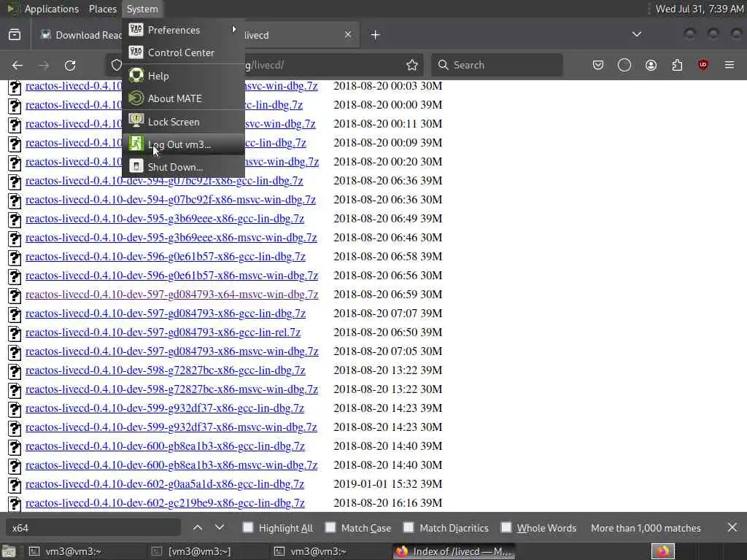Go to previous find match

198,528
